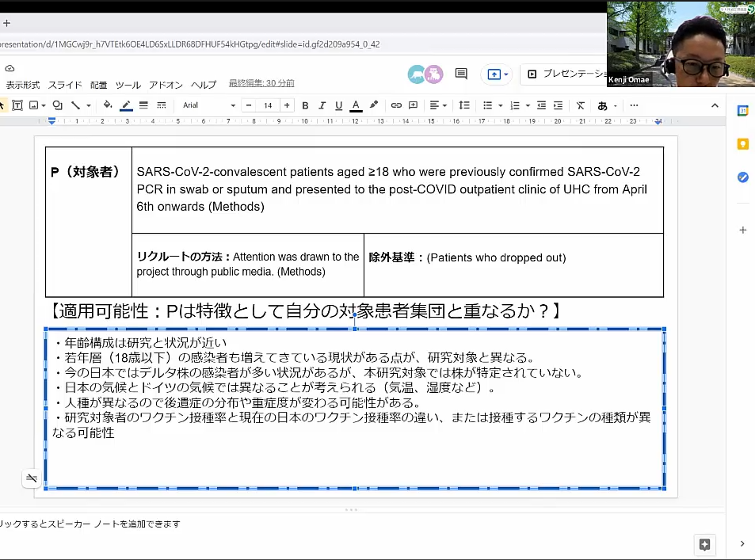Click the add comment toolbar icon
The height and width of the screenshot is (560, 755).
click(413, 105)
